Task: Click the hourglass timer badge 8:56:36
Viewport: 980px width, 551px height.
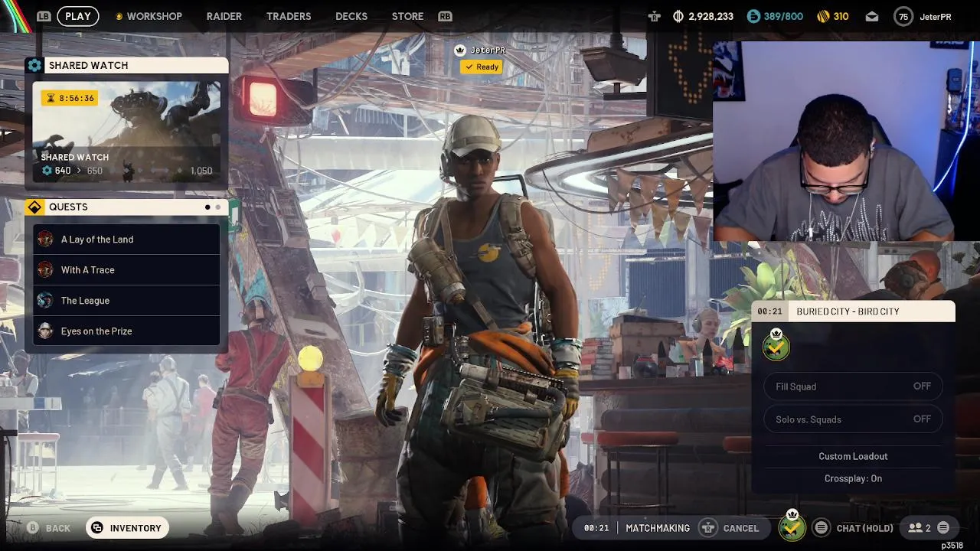Action: click(70, 98)
